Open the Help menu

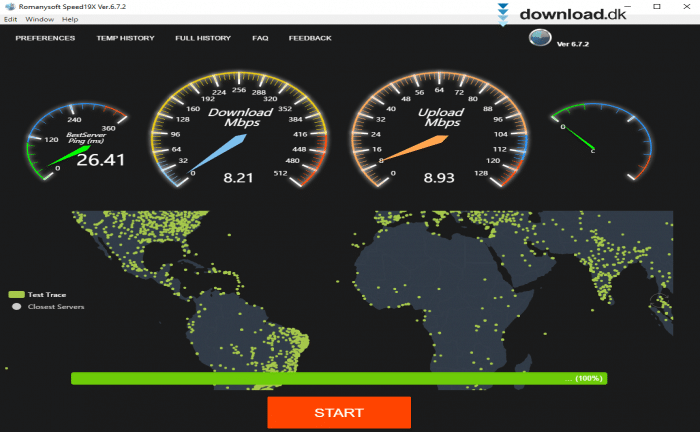(x=70, y=19)
